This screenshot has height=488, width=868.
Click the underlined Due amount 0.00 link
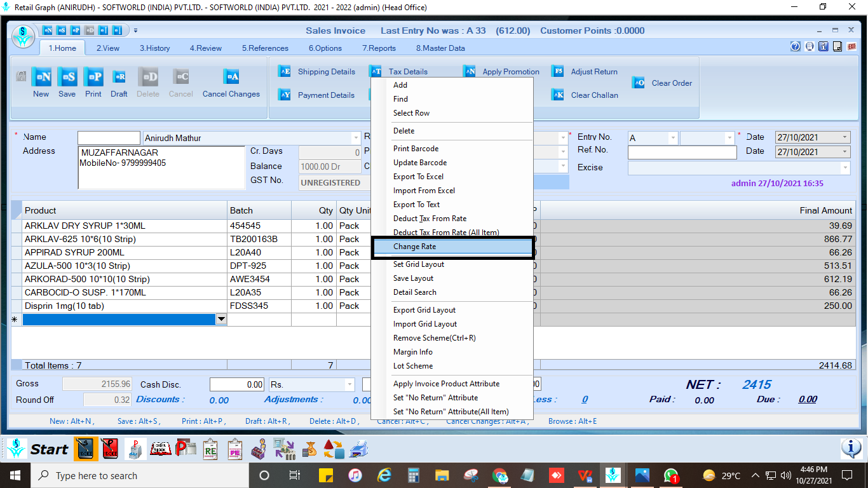pos(808,400)
